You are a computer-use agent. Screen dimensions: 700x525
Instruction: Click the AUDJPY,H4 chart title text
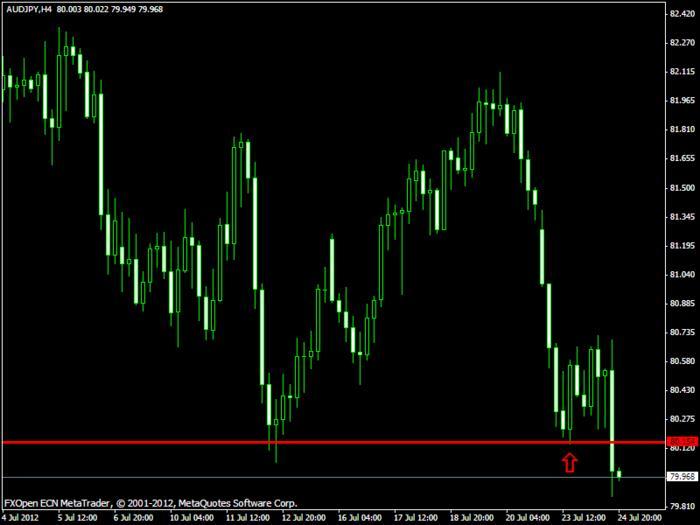point(29,9)
